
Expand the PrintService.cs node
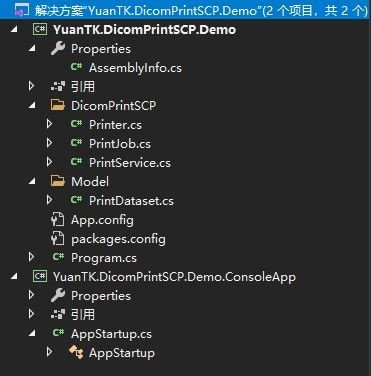(49, 162)
